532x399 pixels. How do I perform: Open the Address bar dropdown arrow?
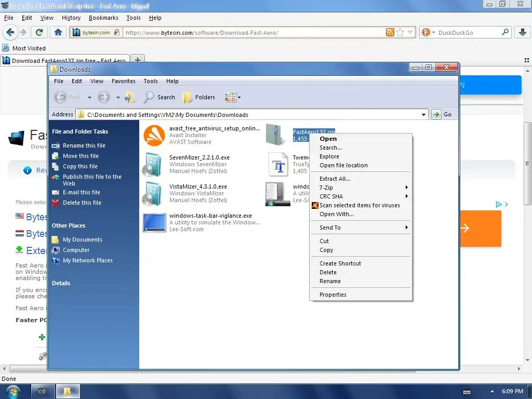(423, 115)
